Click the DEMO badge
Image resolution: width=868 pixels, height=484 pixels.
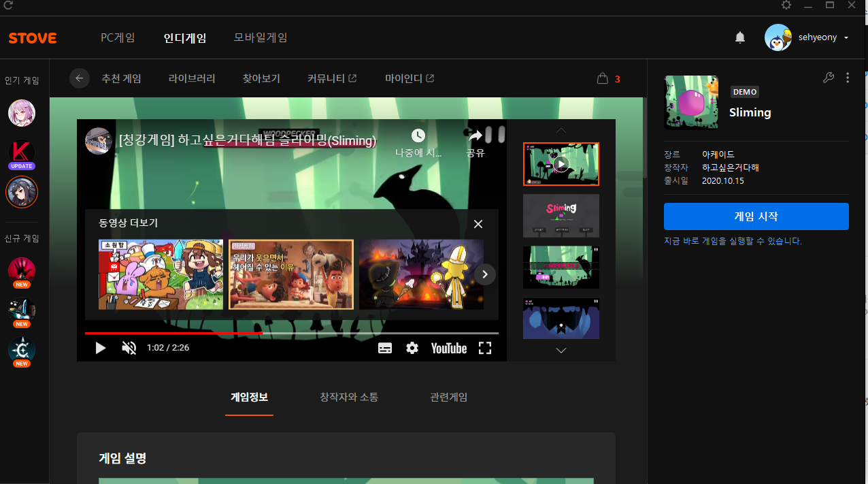(x=745, y=92)
